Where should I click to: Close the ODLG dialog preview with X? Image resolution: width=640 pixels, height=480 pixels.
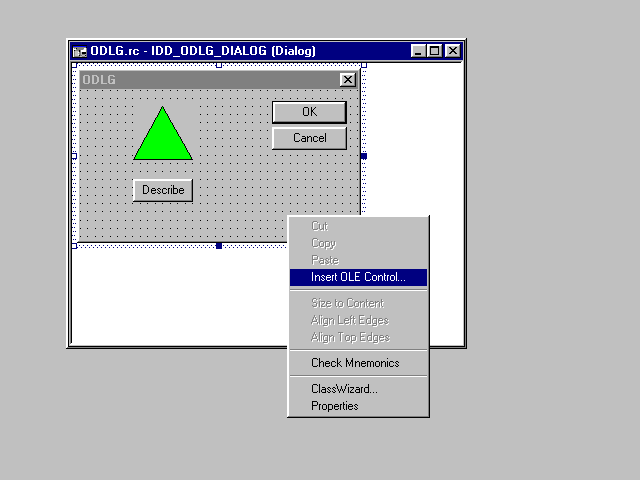[x=347, y=80]
